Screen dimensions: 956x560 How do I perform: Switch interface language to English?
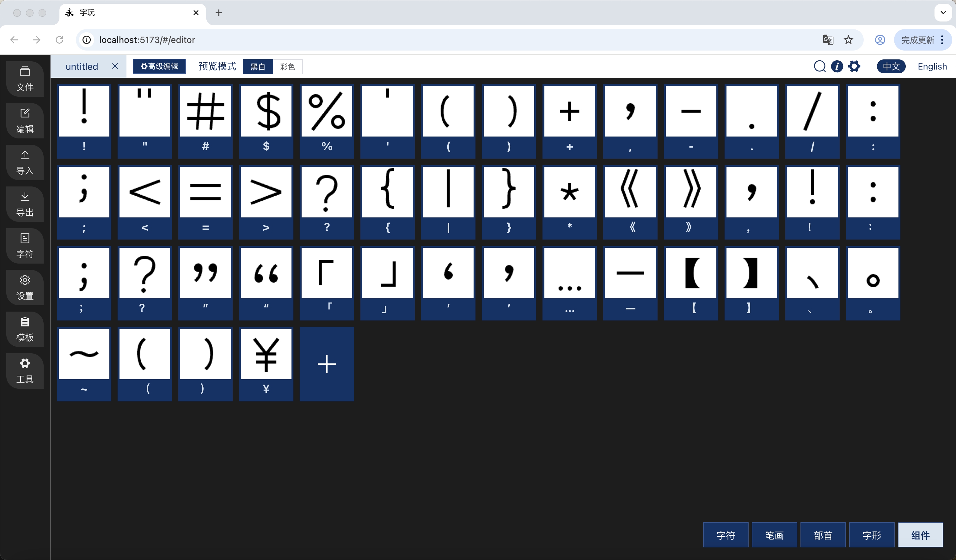tap(932, 66)
